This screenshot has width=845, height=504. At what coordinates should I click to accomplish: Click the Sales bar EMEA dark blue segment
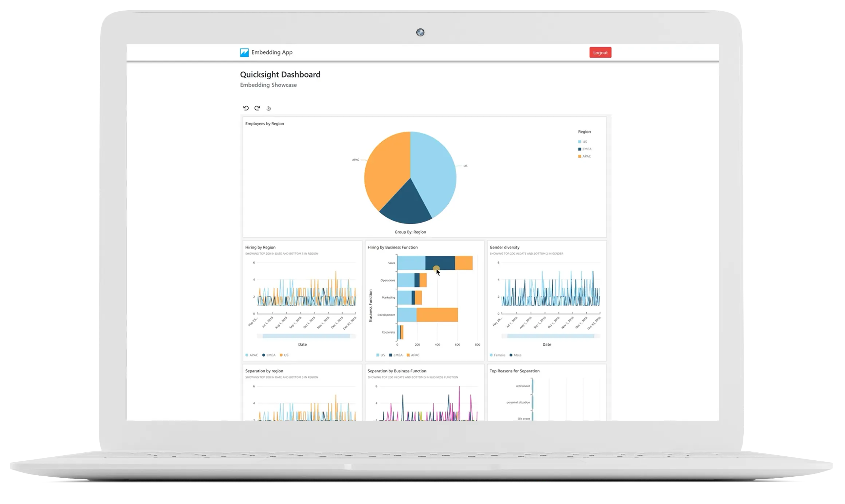point(440,263)
